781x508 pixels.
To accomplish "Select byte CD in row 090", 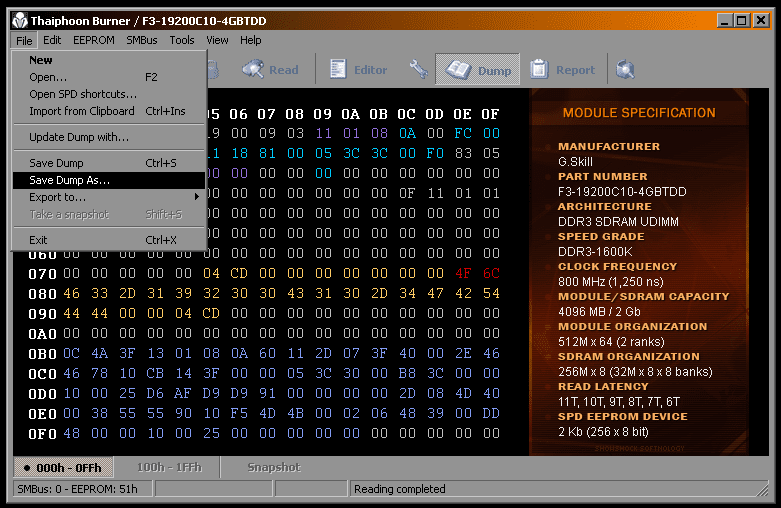I will [x=211, y=313].
